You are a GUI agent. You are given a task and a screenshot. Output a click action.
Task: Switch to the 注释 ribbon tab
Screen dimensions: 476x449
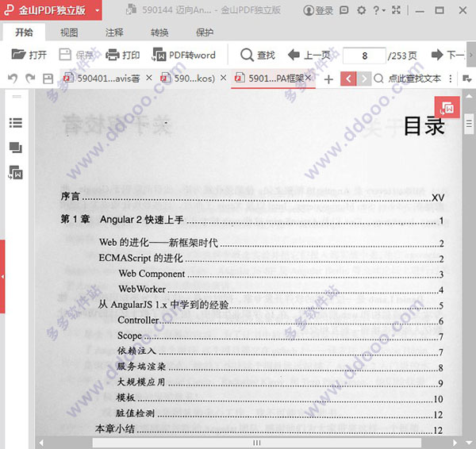pyautogui.click(x=114, y=33)
